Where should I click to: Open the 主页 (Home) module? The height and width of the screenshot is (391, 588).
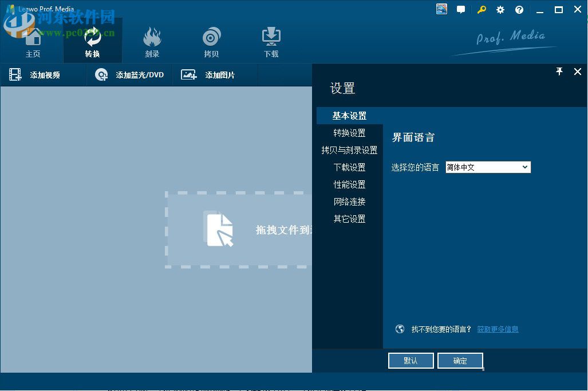pyautogui.click(x=33, y=41)
